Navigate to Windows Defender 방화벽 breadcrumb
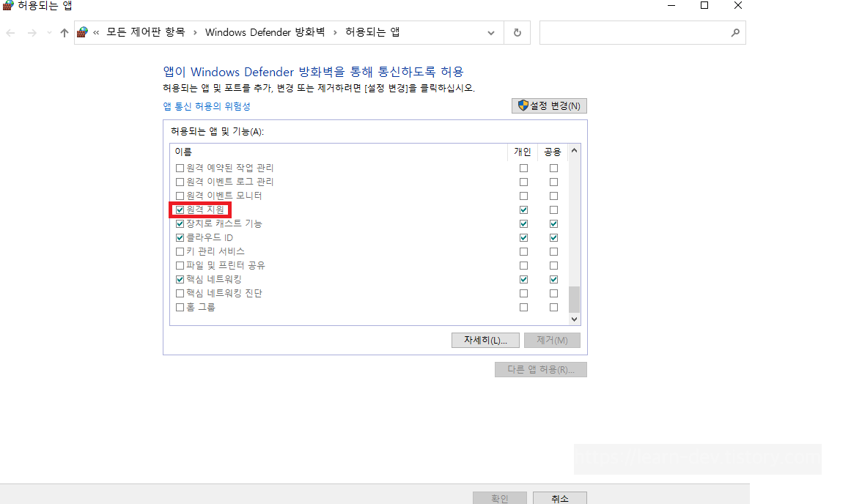The height and width of the screenshot is (504, 851). (265, 32)
